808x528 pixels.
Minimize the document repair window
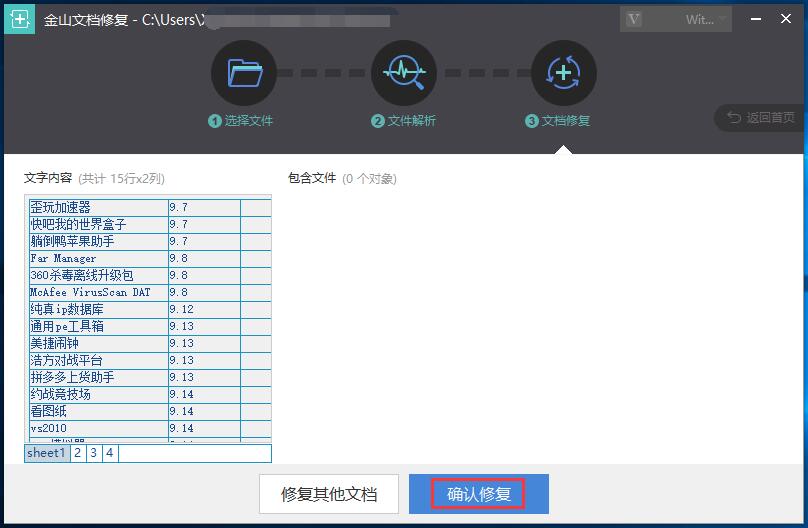pyautogui.click(x=754, y=19)
